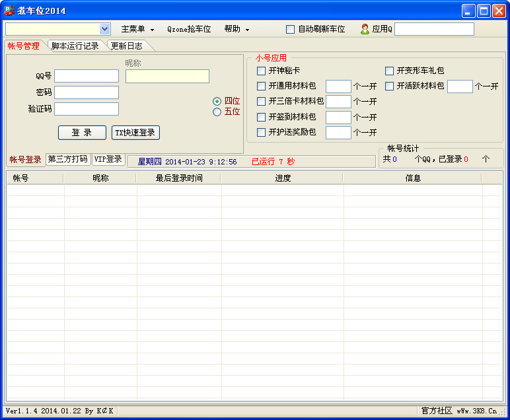This screenshot has height=420, width=510.
Task: Click the app icon in title bar
Action: pos(9,11)
